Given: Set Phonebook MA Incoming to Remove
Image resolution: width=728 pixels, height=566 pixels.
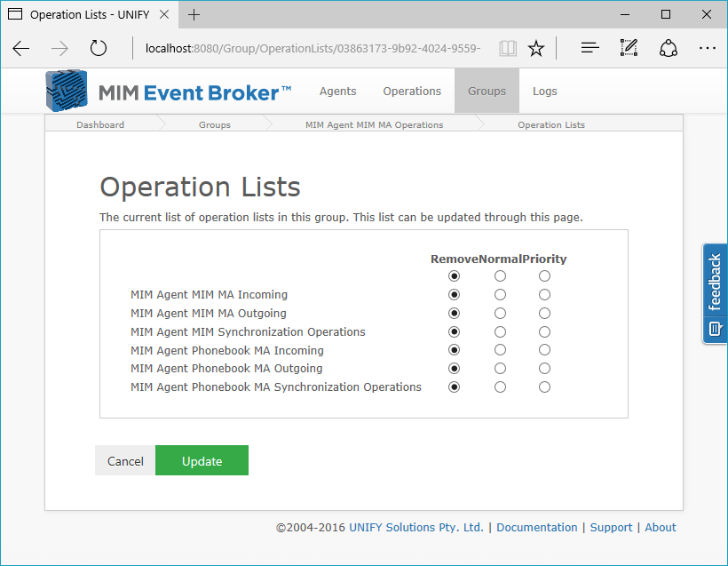Looking at the screenshot, I should (454, 350).
